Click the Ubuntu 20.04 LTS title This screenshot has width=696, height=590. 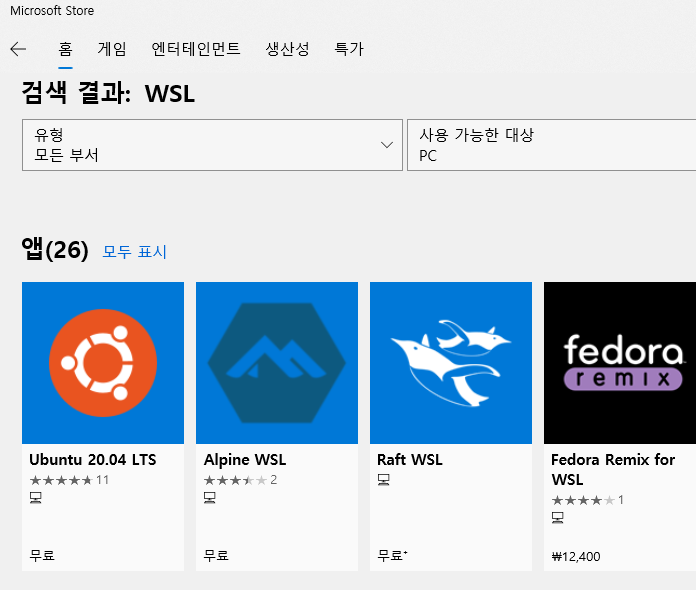point(93,459)
